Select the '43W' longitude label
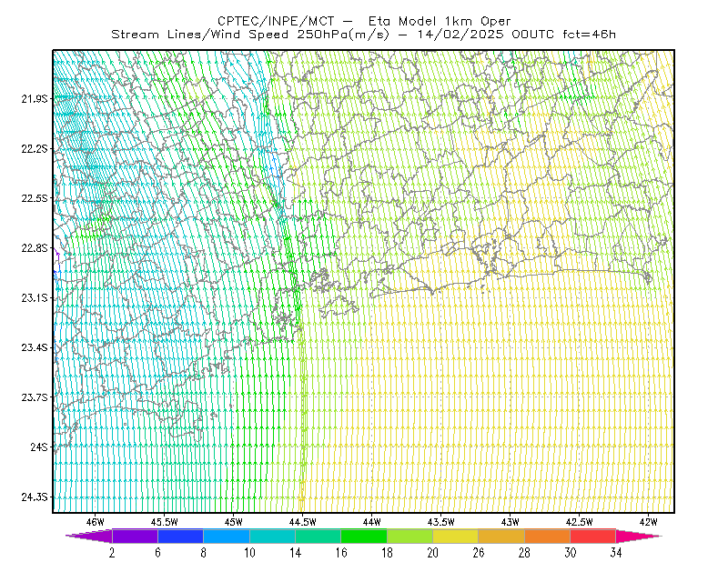The width and height of the screenshot is (728, 562). pos(510,522)
